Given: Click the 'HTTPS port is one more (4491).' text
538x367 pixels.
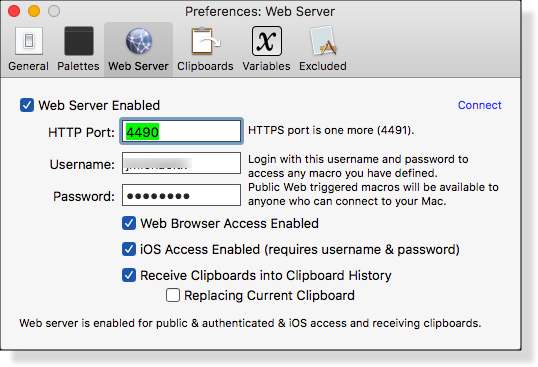Looking at the screenshot, I should click(x=331, y=130).
